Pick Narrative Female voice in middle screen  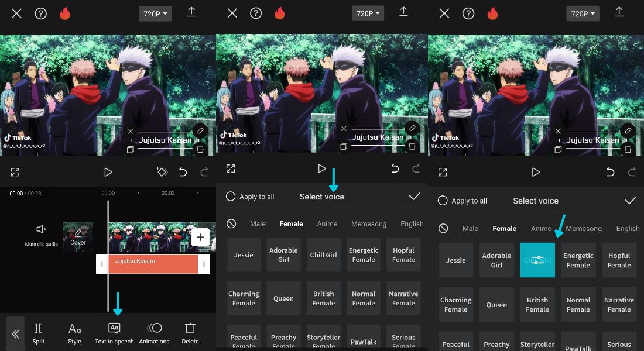(403, 298)
